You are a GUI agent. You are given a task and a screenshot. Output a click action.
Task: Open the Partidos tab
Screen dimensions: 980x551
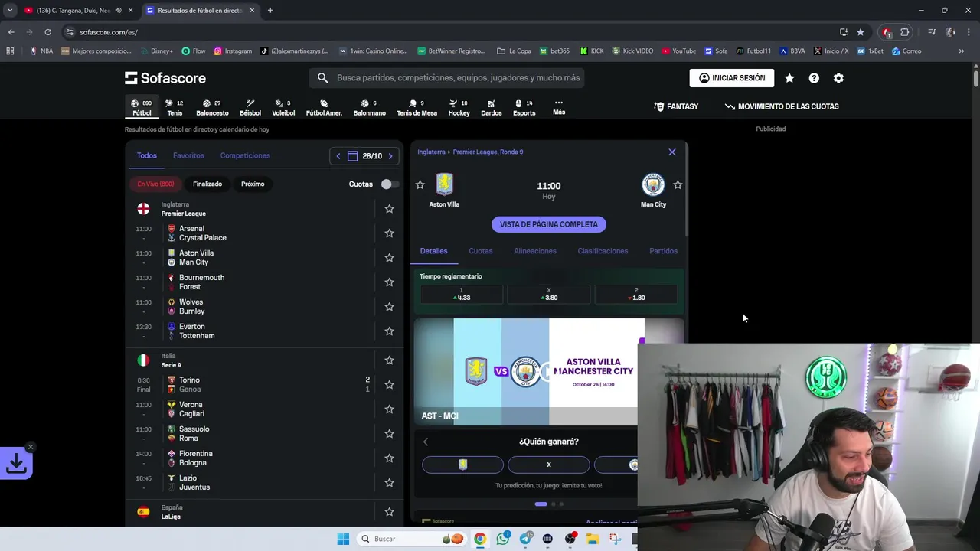[663, 251]
